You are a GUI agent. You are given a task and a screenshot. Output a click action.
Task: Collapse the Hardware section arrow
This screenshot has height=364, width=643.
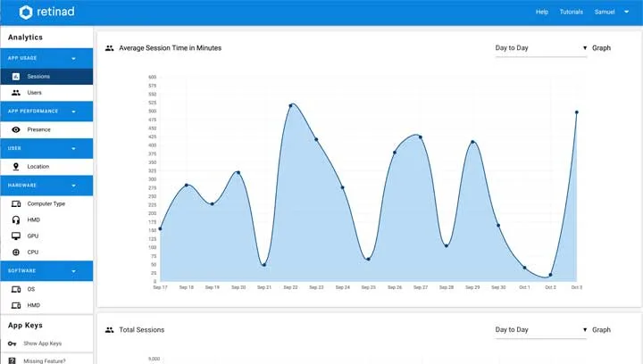[x=73, y=186]
